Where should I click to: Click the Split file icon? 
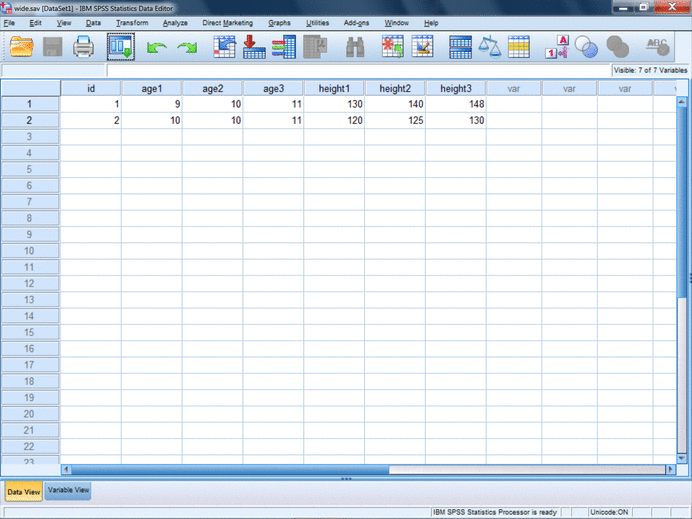(x=460, y=47)
